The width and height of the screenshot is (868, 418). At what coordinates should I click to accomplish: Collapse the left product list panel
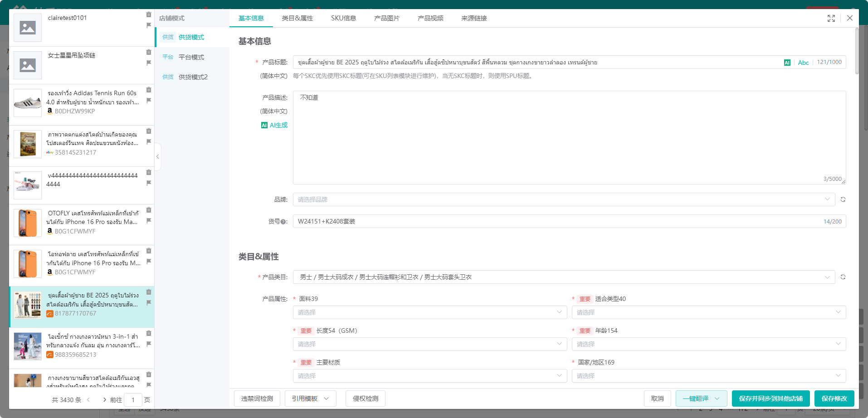coord(157,156)
